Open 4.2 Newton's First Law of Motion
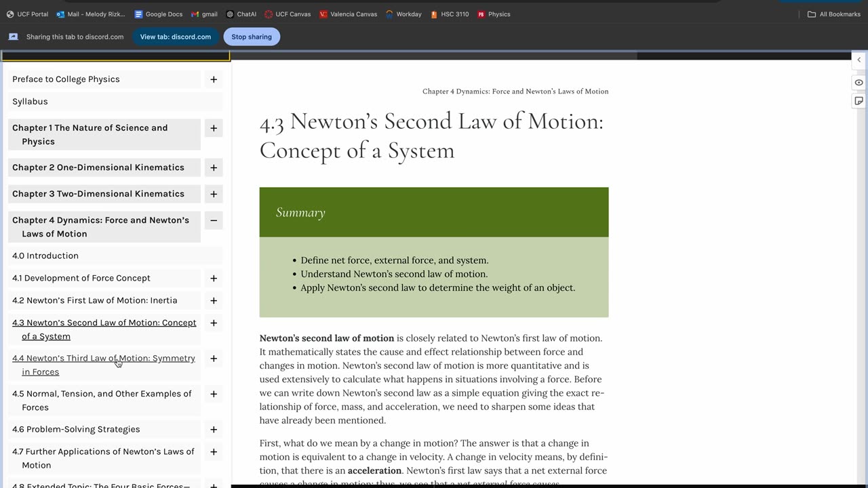 click(95, 300)
